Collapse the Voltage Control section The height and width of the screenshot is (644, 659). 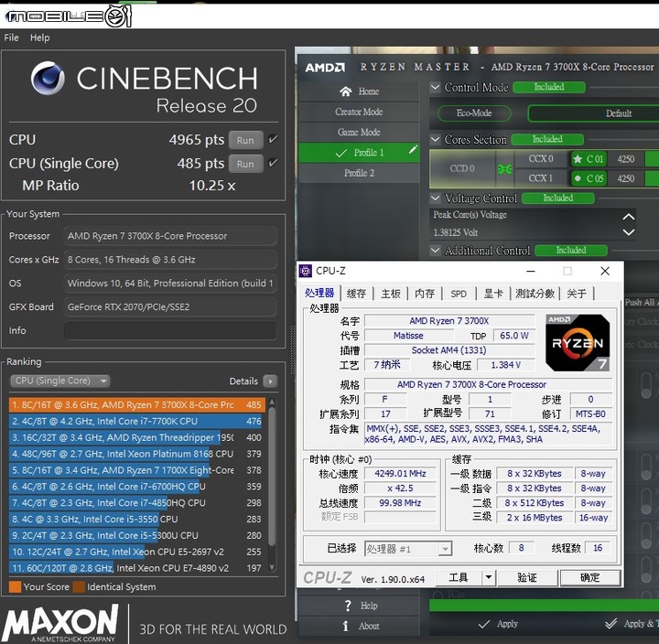(436, 198)
